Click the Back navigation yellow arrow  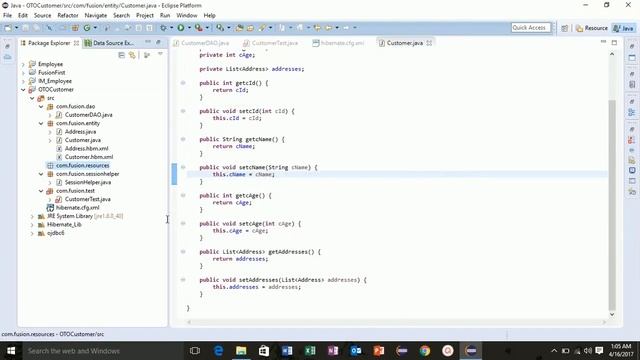329,28
